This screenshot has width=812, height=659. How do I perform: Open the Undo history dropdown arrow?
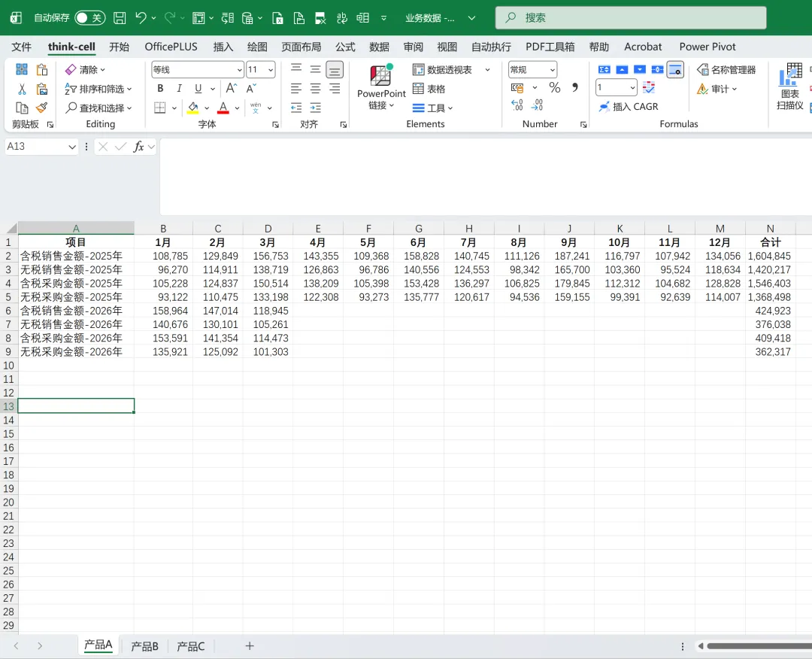[154, 18]
